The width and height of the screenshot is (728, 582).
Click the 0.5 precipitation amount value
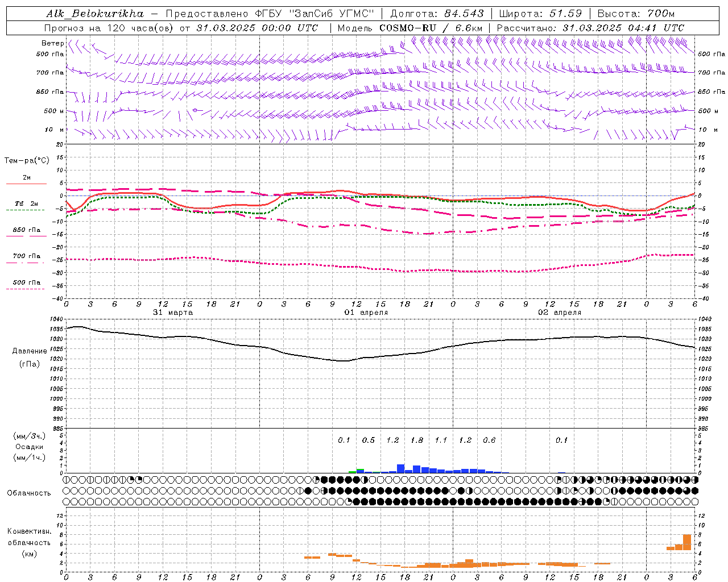pos(369,440)
